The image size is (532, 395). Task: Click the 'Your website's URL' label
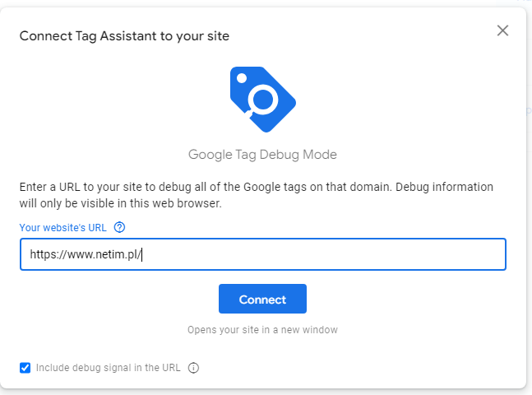62,228
